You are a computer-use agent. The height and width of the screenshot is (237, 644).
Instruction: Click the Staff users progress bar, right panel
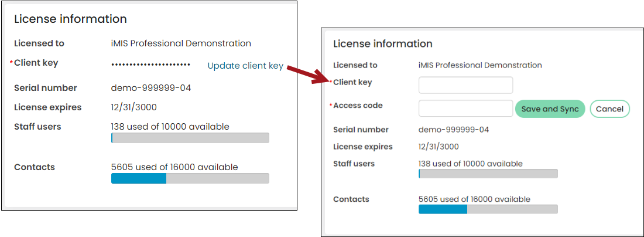pyautogui.click(x=488, y=174)
